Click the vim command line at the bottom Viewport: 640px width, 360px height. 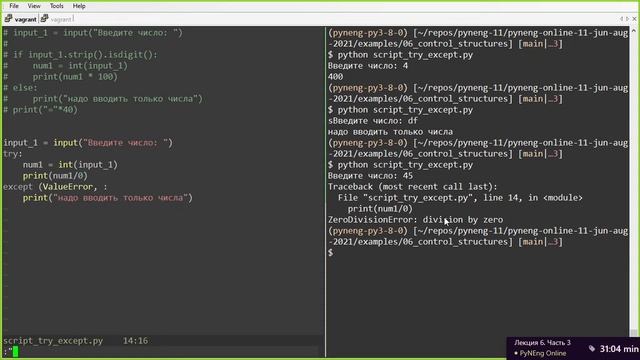(x=160, y=351)
